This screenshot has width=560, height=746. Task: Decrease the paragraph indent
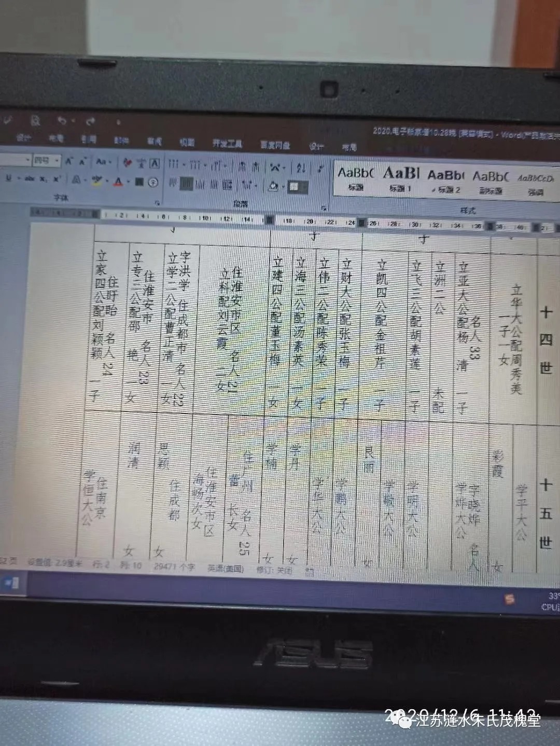(x=242, y=167)
